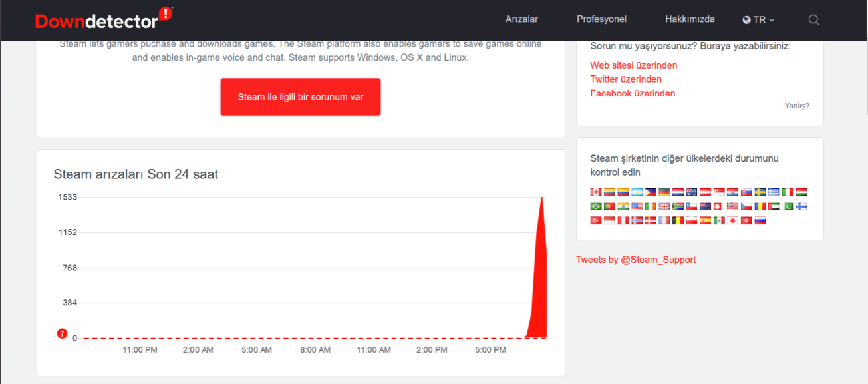
Task: Select the Australia flag
Action: pos(692,192)
